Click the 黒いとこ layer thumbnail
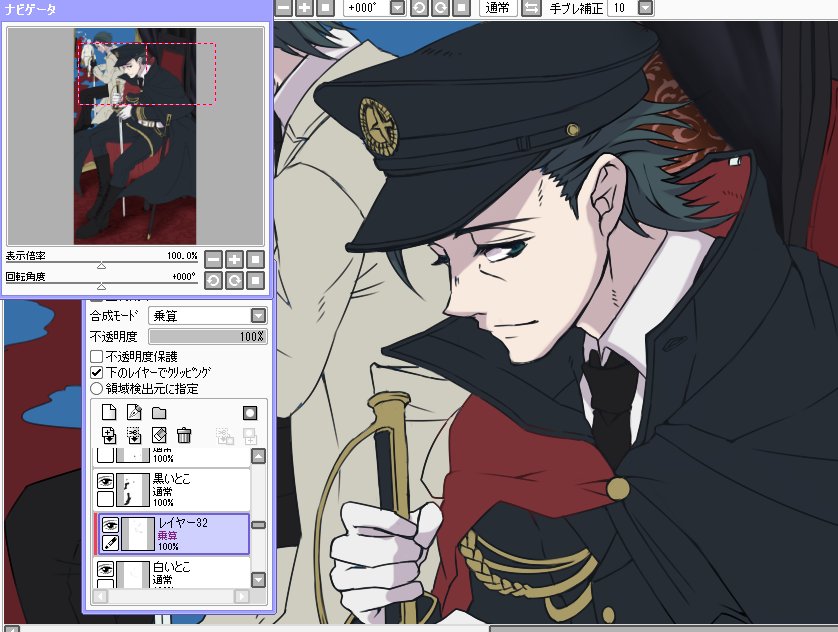Viewport: 838px width, 632px height. [133, 490]
